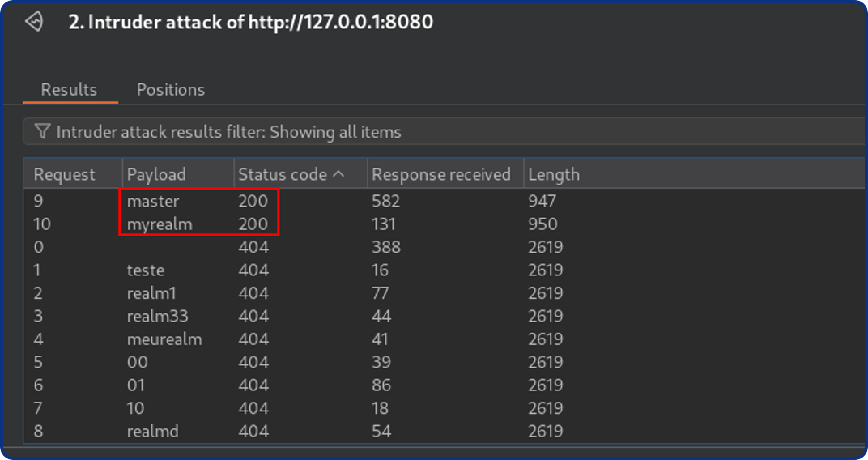The image size is (868, 460).
Task: Sort by Response received column header
Action: 440,174
